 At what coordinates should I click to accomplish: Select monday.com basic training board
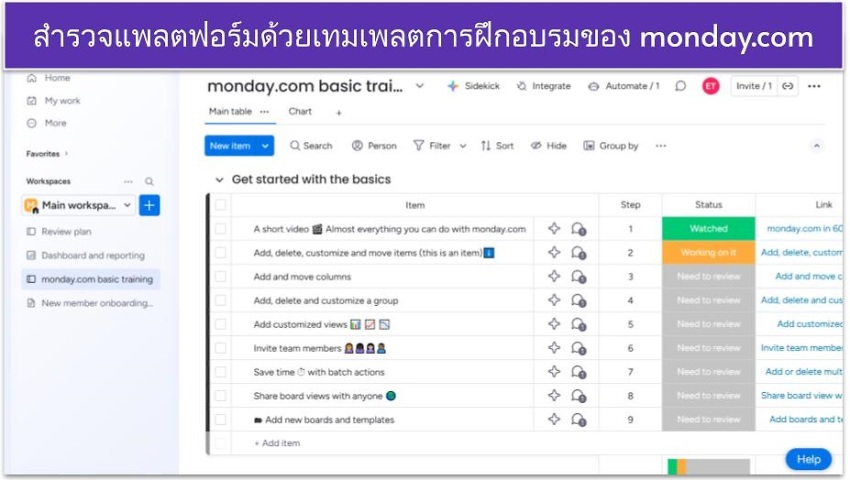point(91,279)
